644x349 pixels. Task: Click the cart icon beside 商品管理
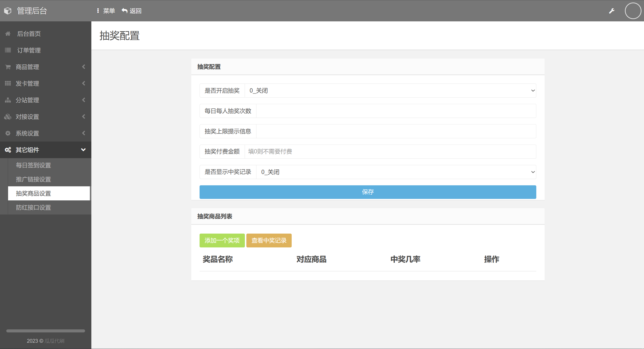(x=8, y=67)
